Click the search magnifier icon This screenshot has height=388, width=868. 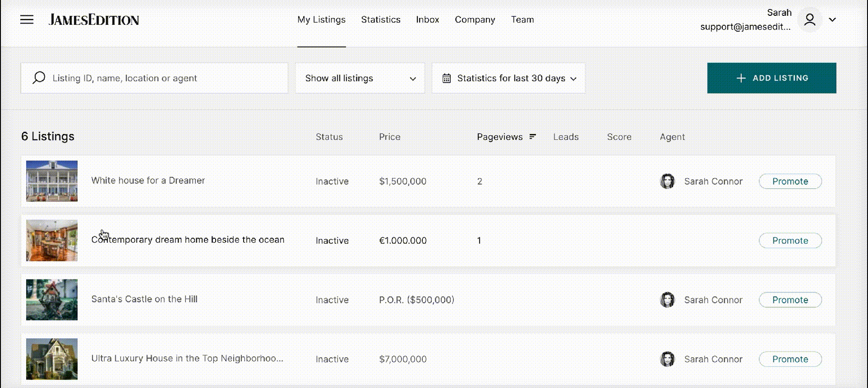click(x=39, y=78)
